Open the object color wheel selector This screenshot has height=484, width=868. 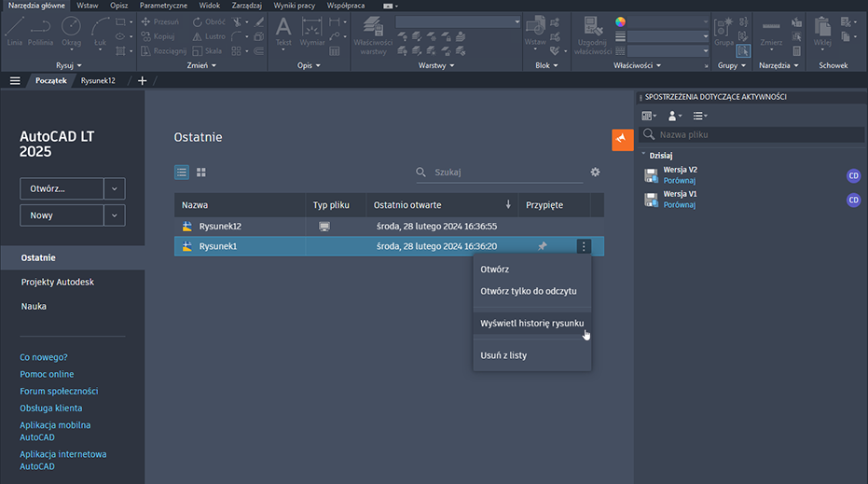tap(621, 21)
